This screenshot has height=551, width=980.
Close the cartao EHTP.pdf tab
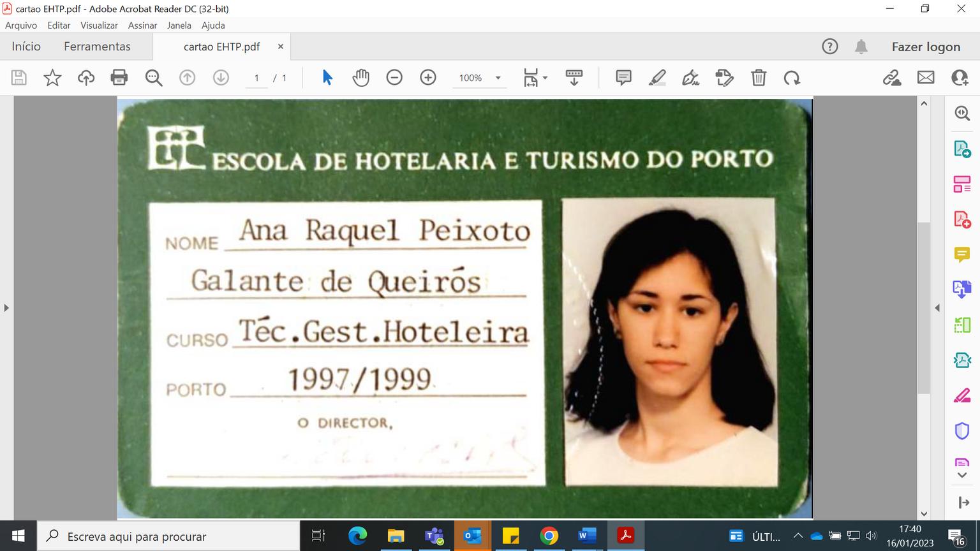point(280,47)
